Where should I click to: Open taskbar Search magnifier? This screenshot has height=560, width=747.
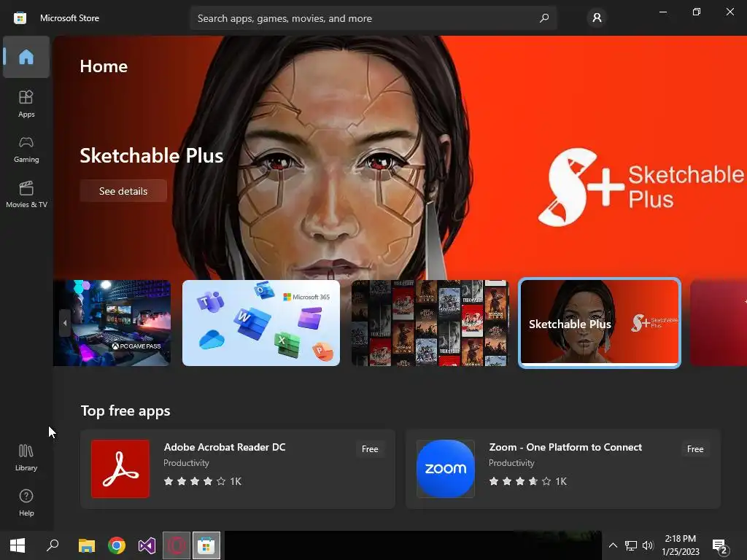tap(53, 545)
